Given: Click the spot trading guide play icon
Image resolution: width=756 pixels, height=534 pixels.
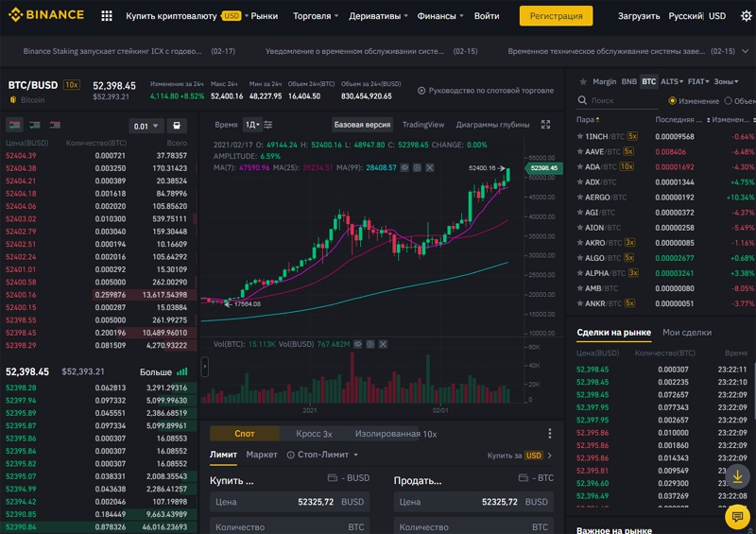Looking at the screenshot, I should point(421,91).
